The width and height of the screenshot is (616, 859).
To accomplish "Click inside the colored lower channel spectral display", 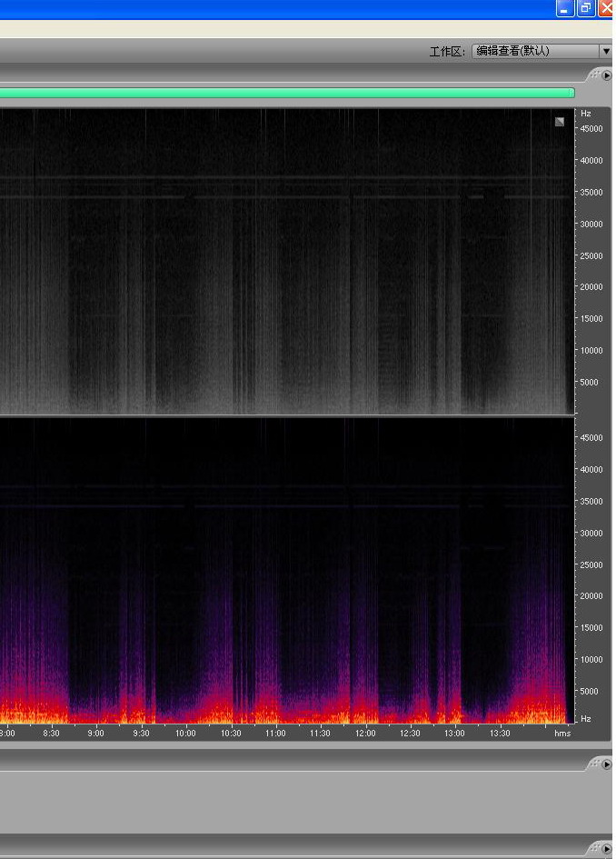I will click(287, 570).
